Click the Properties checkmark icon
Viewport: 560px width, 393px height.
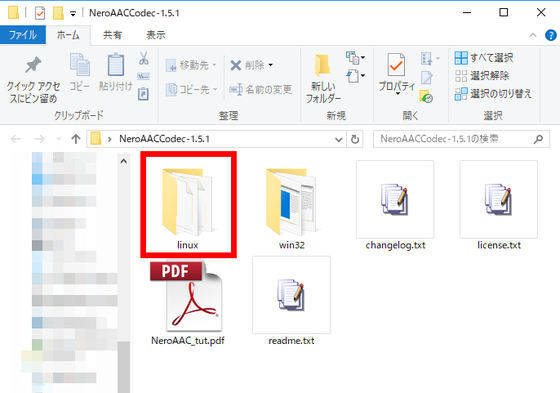(x=396, y=65)
